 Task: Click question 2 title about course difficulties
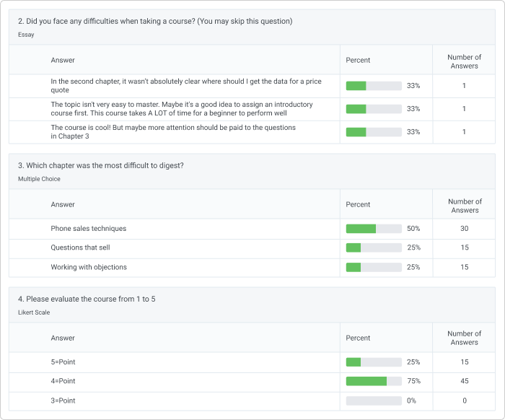coord(155,21)
